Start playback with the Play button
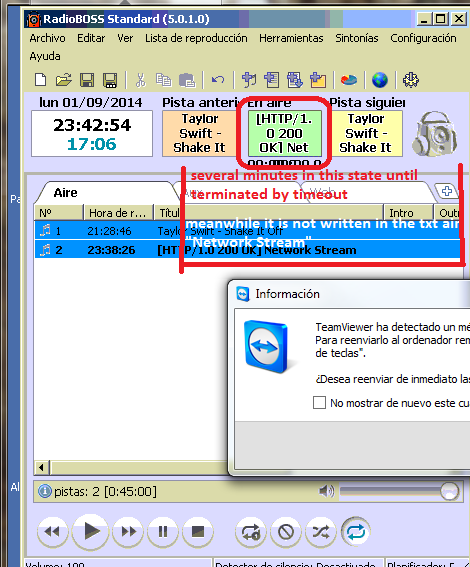This screenshot has height=567, width=470. click(x=90, y=532)
